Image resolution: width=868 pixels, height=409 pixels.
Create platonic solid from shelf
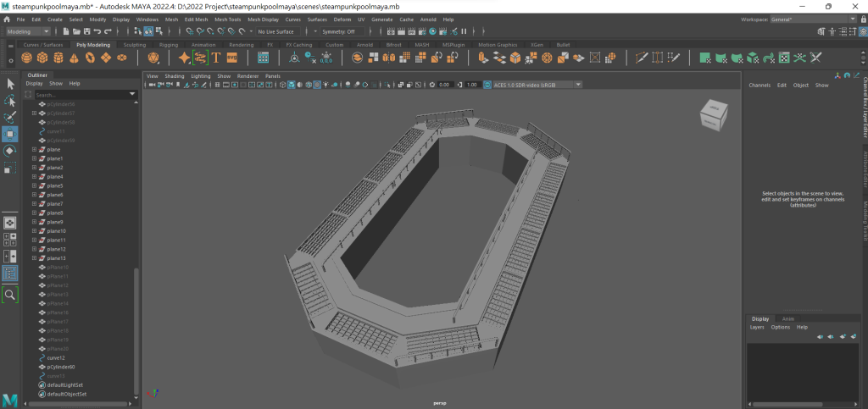pos(154,58)
